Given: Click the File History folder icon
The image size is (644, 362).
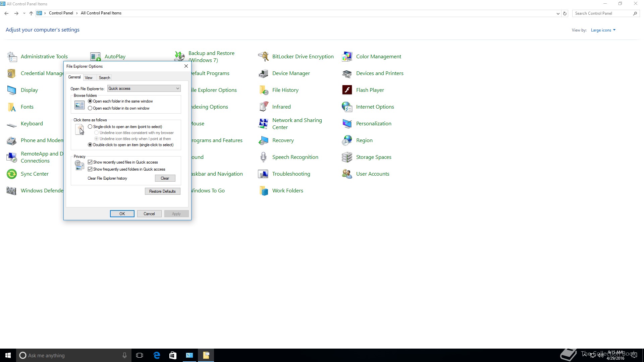Looking at the screenshot, I should click(263, 90).
